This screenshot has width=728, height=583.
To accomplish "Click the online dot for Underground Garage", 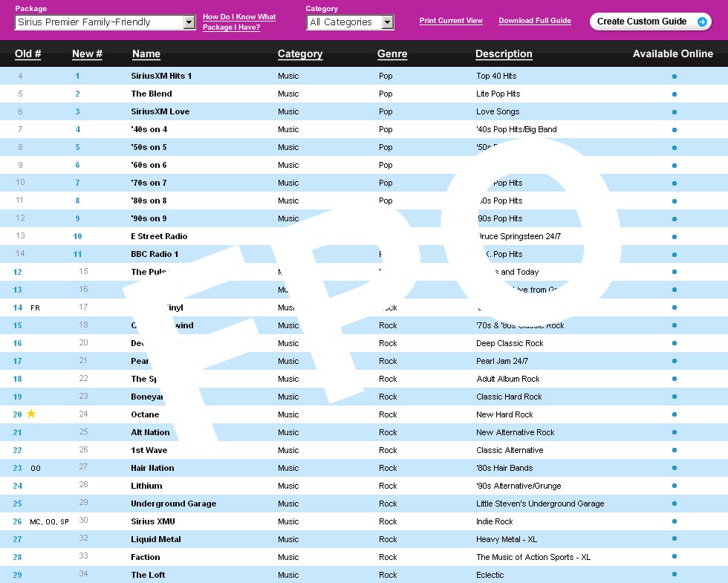I will point(675,504).
